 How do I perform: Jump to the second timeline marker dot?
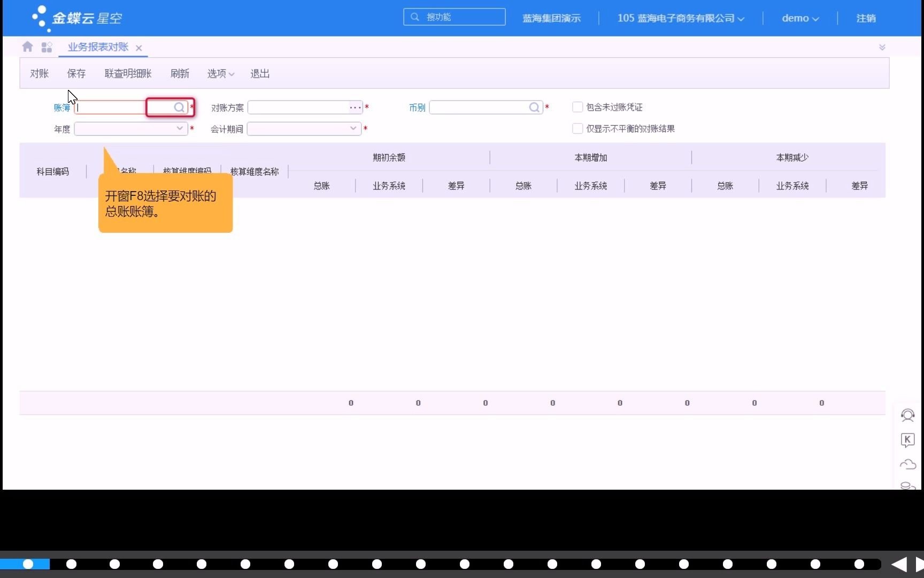click(x=71, y=564)
